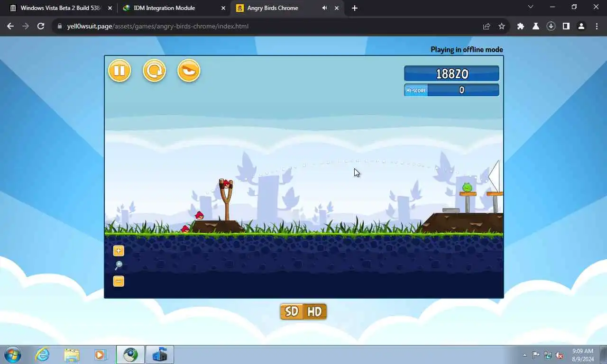Switch to Windows Vista Beta 2 tab
Screen dimensions: 607x364
pos(61,8)
